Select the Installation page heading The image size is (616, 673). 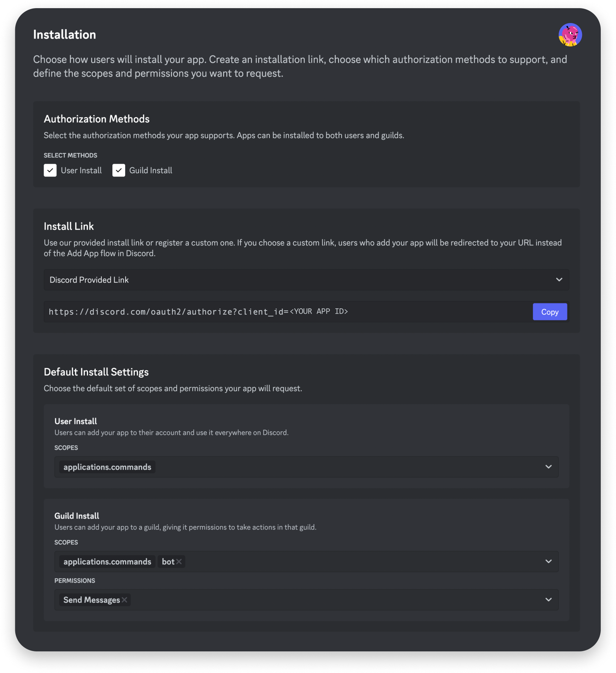(x=65, y=34)
